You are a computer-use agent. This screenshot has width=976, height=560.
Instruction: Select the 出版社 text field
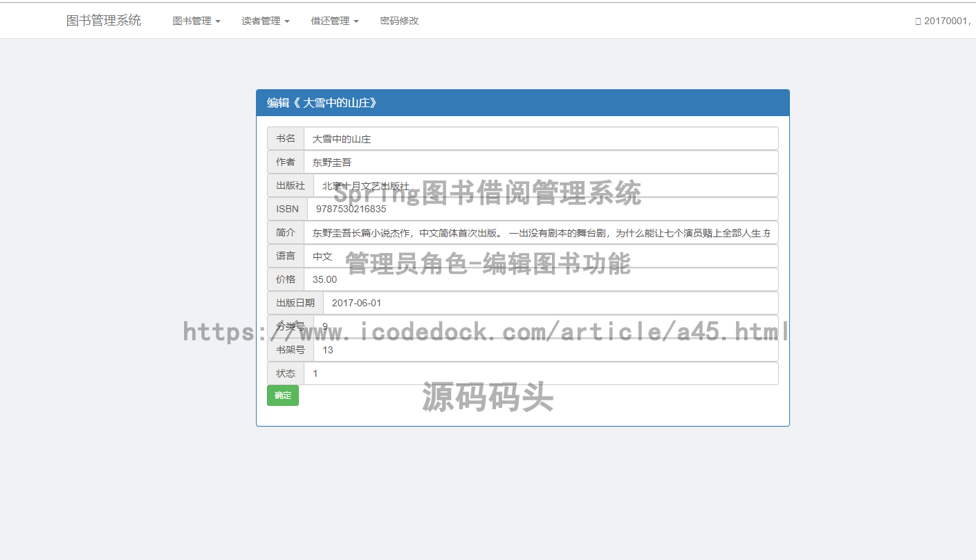point(545,186)
